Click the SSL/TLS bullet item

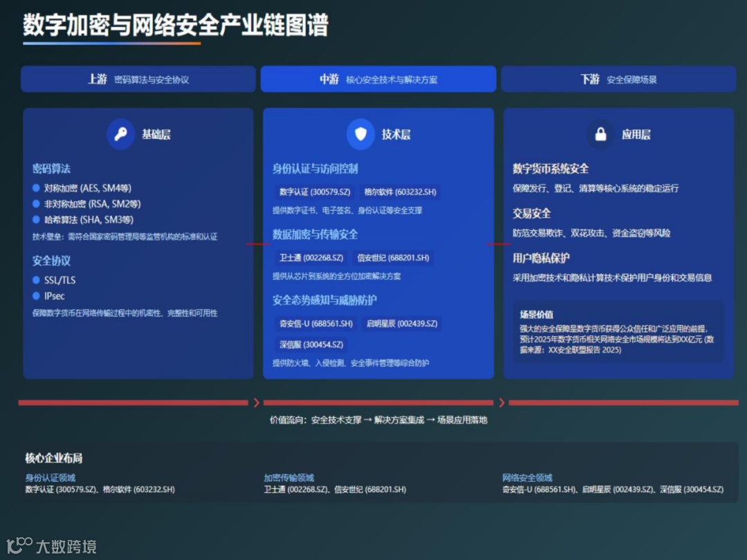[x=54, y=280]
